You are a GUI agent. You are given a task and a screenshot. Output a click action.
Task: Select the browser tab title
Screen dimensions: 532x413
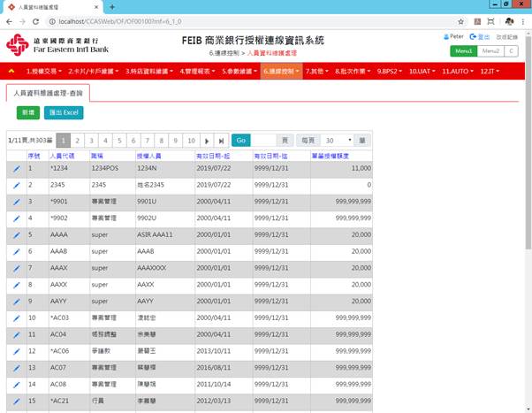coord(38,7)
